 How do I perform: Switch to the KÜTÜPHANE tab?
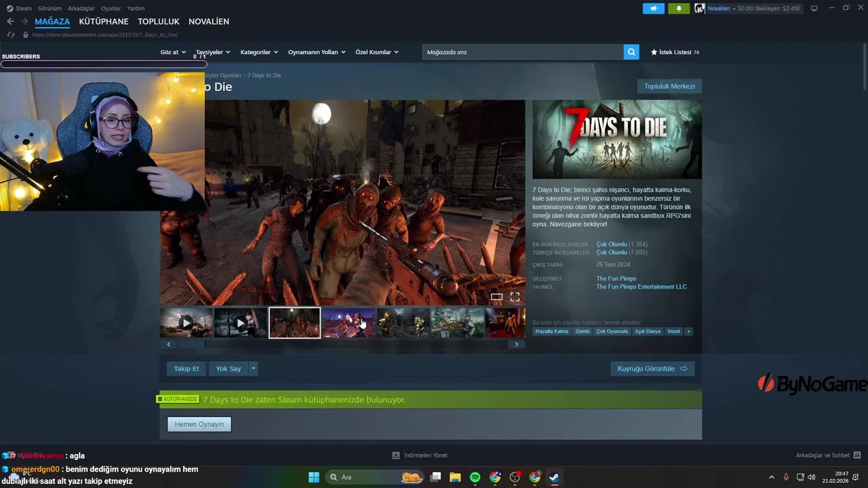click(x=104, y=22)
